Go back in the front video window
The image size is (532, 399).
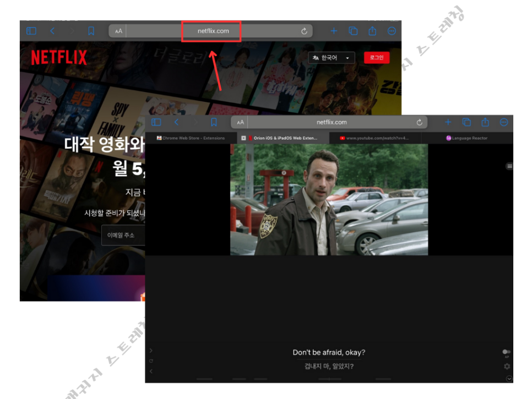pos(176,122)
